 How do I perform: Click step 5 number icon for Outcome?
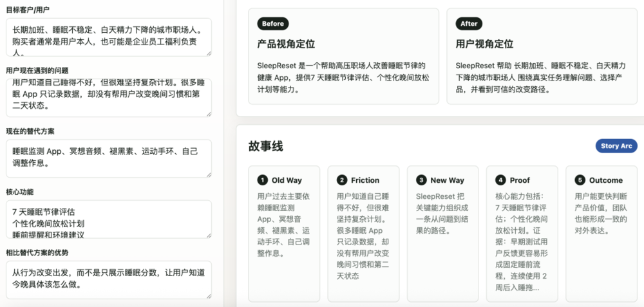(580, 180)
